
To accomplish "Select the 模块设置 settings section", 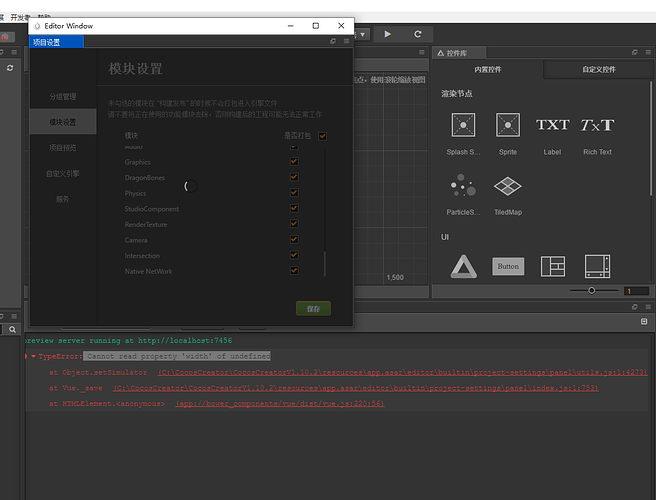I will [x=63, y=122].
